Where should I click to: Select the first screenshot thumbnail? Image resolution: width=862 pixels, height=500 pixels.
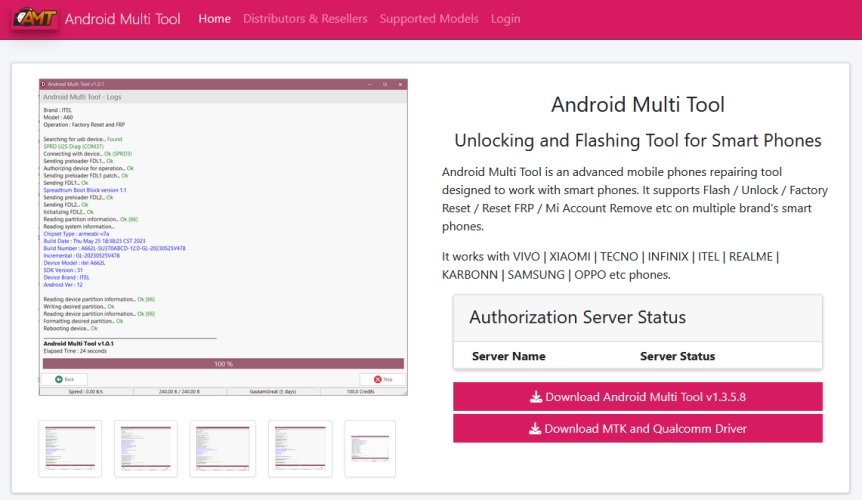pos(70,449)
